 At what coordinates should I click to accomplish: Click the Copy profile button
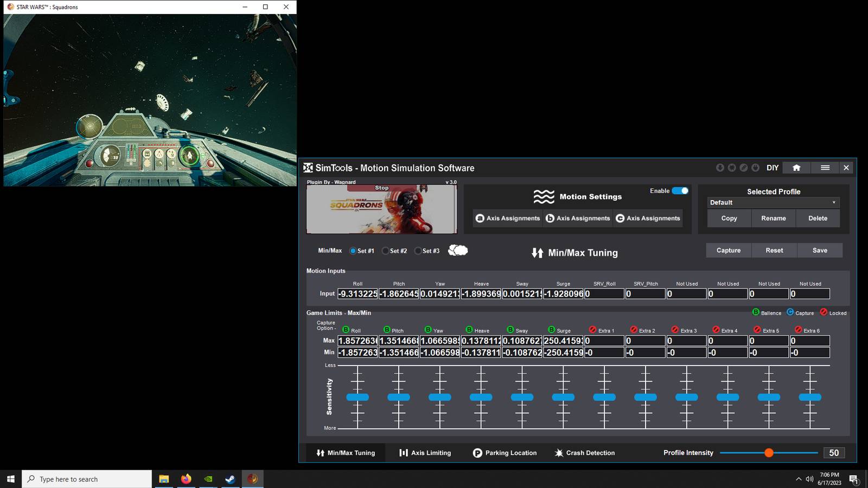[x=729, y=218]
